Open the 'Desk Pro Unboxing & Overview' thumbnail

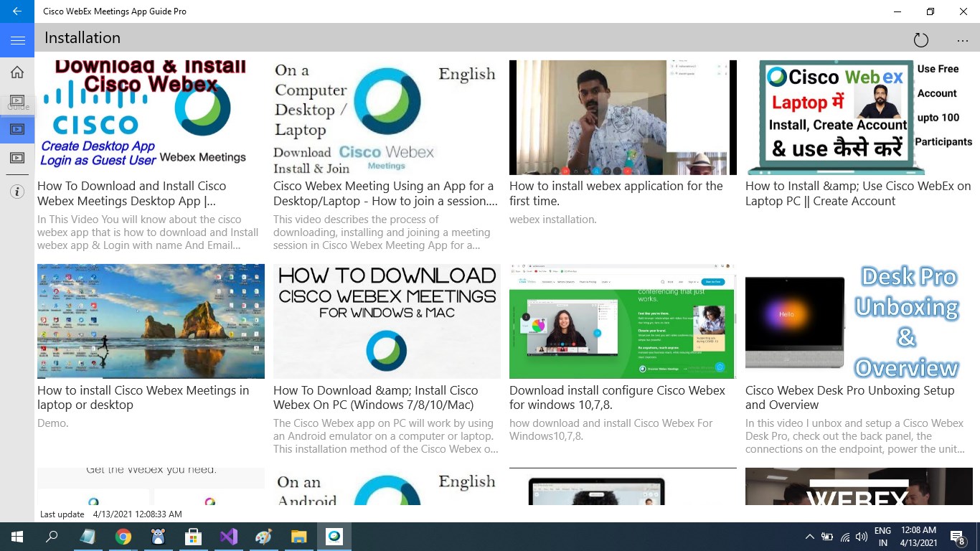(x=859, y=321)
